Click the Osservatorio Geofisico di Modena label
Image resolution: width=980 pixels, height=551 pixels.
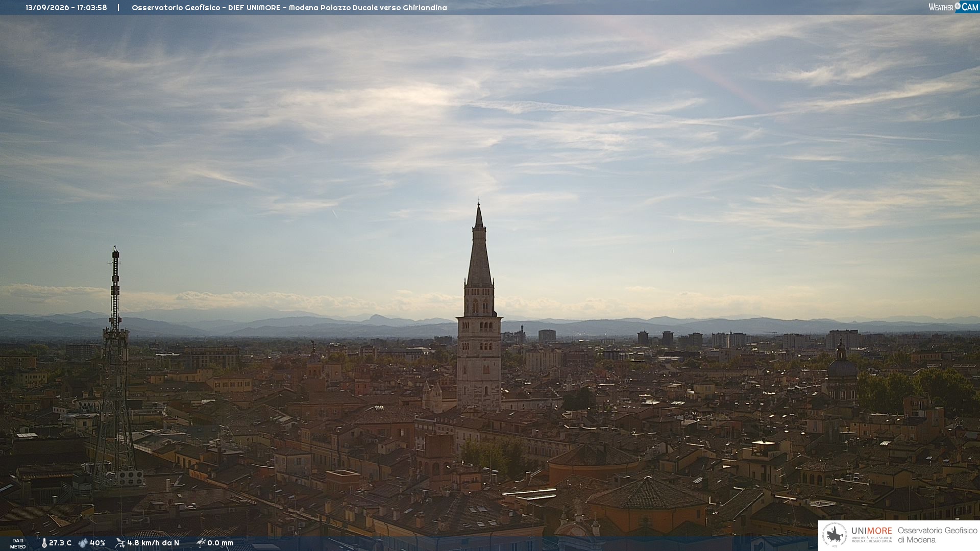click(938, 535)
